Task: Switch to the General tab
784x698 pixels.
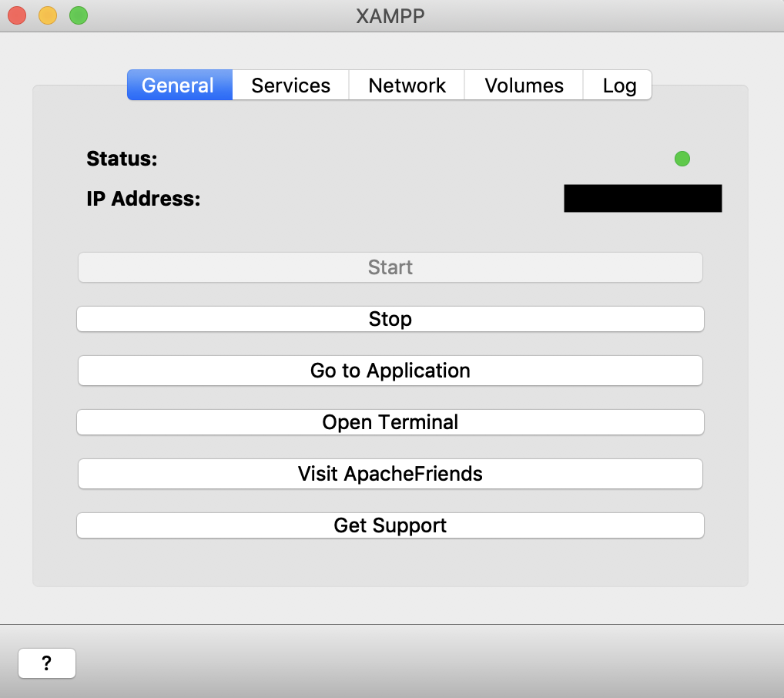Action: click(179, 85)
